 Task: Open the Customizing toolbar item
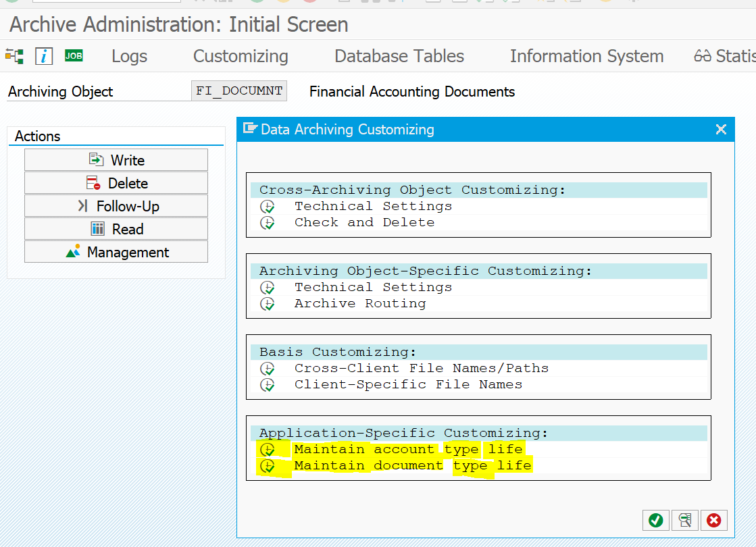pos(241,56)
